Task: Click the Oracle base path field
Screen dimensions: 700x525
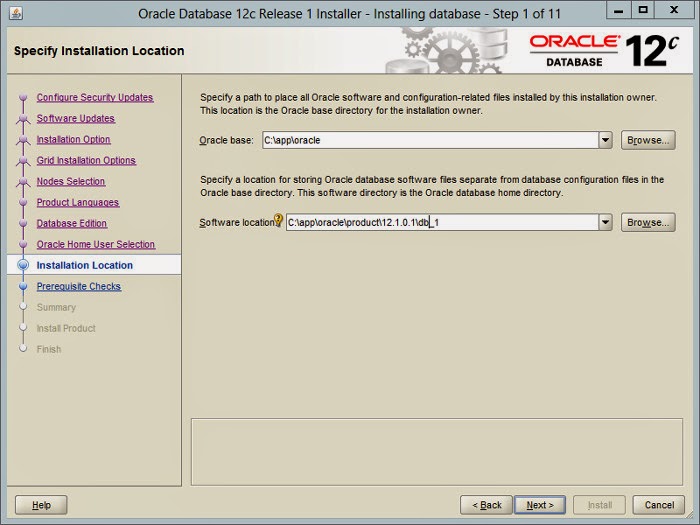Action: [430, 140]
